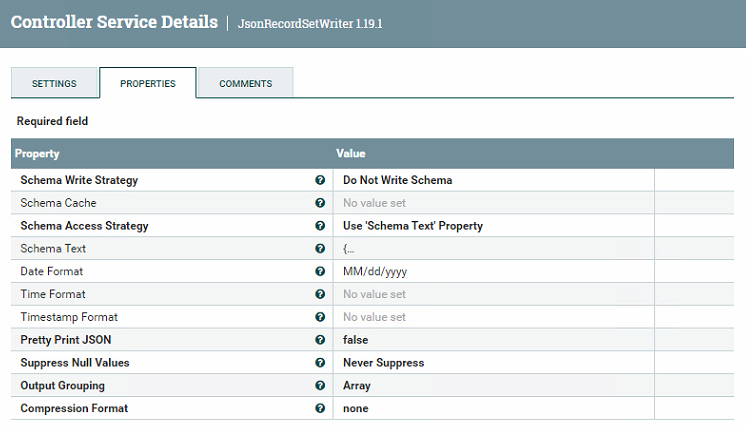Click help icon for Pretty Print JSON

[x=320, y=340]
